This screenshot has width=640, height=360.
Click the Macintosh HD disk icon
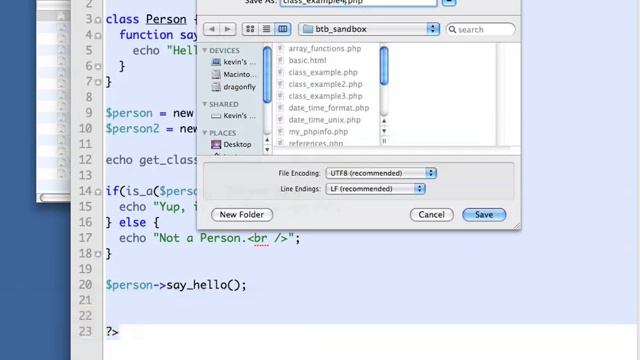coord(216,75)
